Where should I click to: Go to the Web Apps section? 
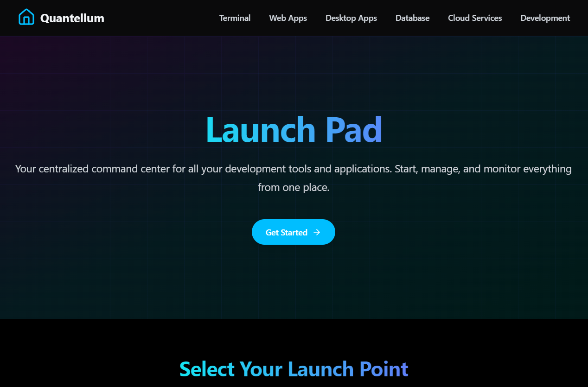pyautogui.click(x=288, y=18)
